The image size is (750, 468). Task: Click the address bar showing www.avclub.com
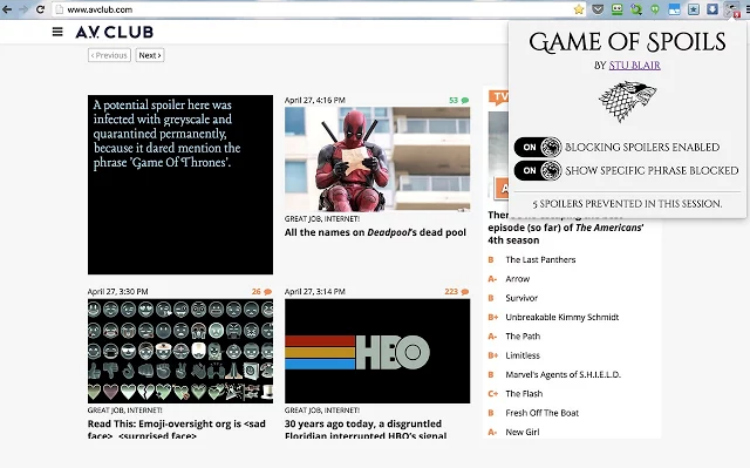point(300,9)
